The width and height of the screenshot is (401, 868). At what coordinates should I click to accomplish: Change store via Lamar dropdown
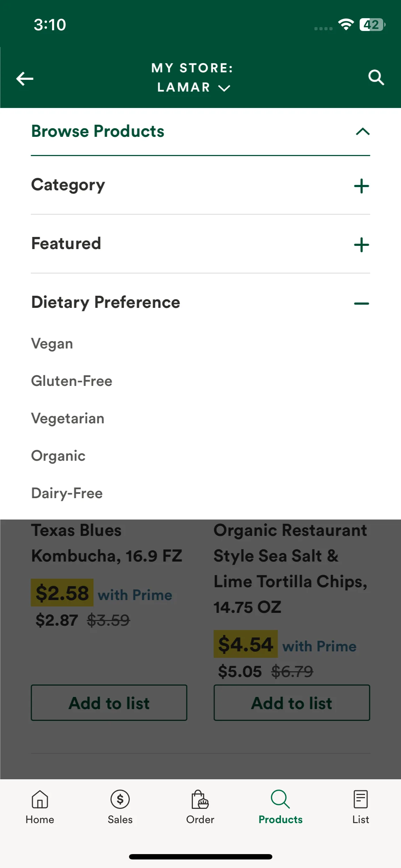[x=194, y=87]
